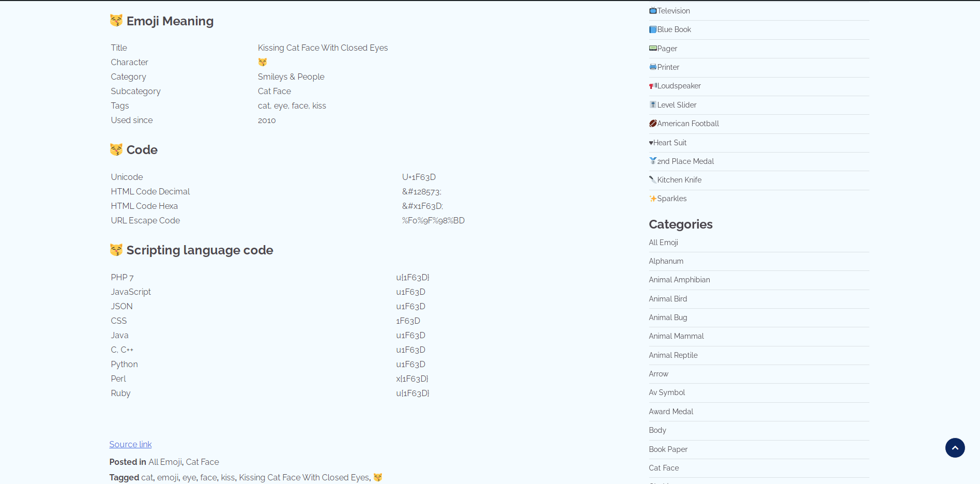The height and width of the screenshot is (484, 980).
Task: Click Kissing Cat Face With Closed Eyes tag
Action: pyautogui.click(x=304, y=477)
